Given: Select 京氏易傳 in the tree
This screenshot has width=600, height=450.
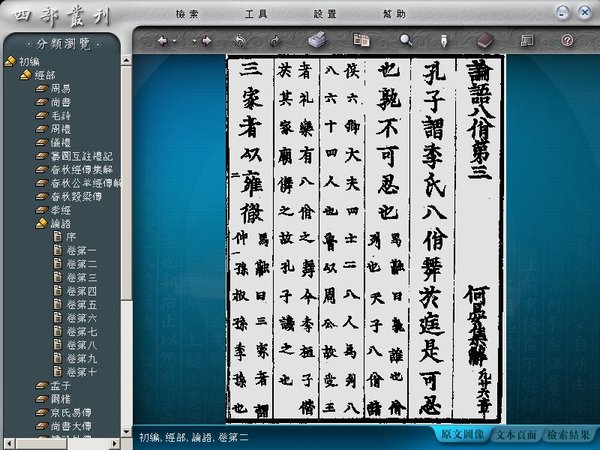Looking at the screenshot, I should 71,412.
